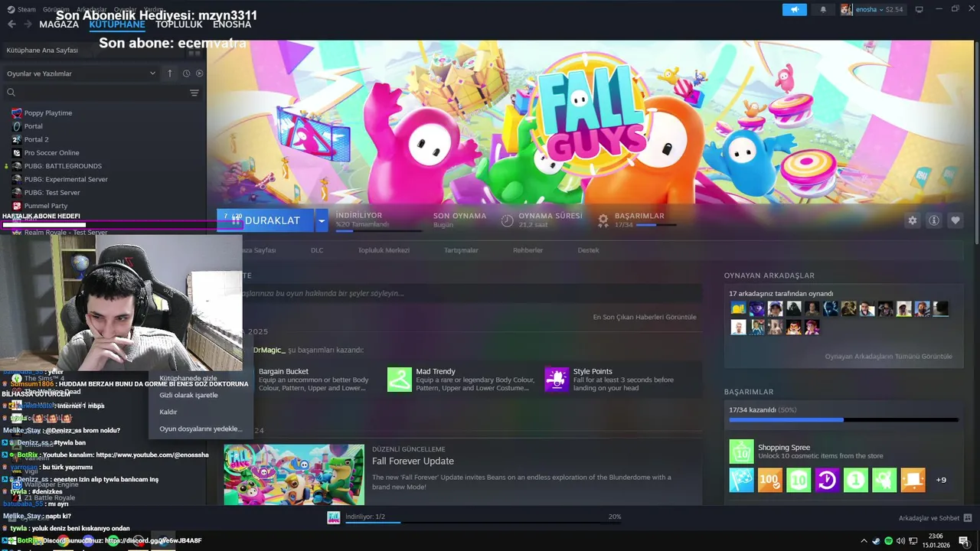Open Oynayan Arkadaşların Tümünü Görüntüle link
This screenshot has width=980, height=551.
click(x=888, y=356)
